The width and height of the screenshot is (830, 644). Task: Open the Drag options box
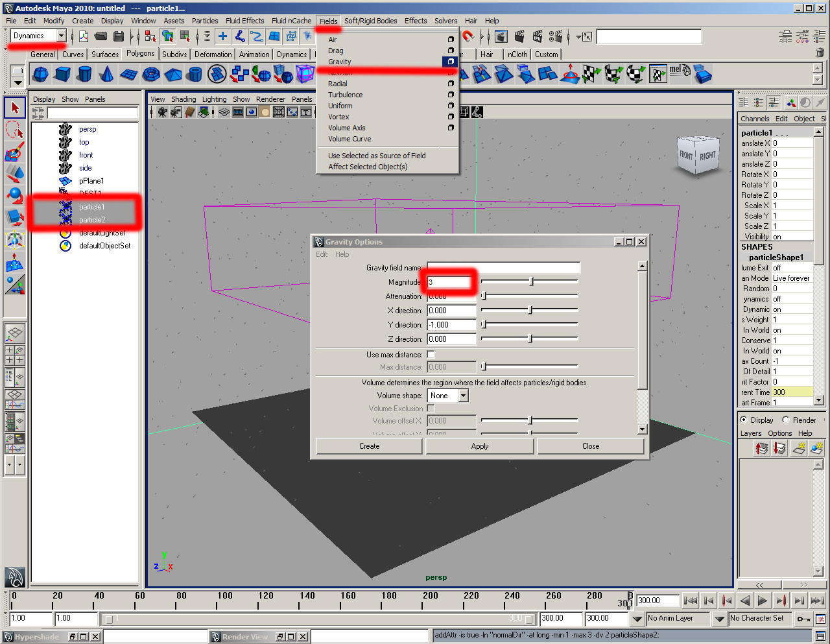coord(451,51)
